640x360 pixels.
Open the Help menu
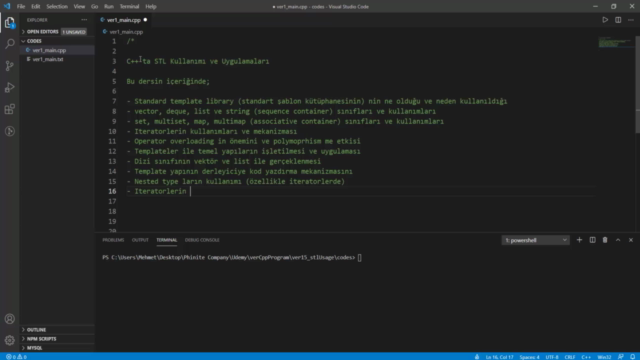[x=151, y=7]
